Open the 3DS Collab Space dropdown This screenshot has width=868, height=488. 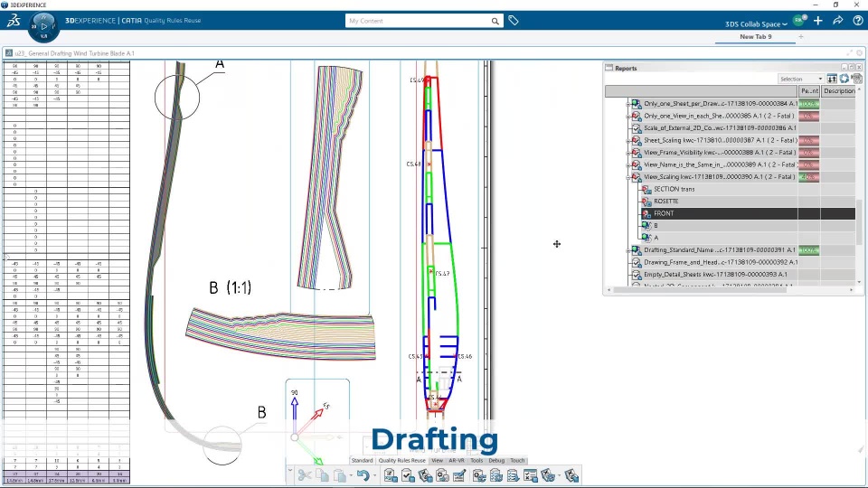point(756,24)
